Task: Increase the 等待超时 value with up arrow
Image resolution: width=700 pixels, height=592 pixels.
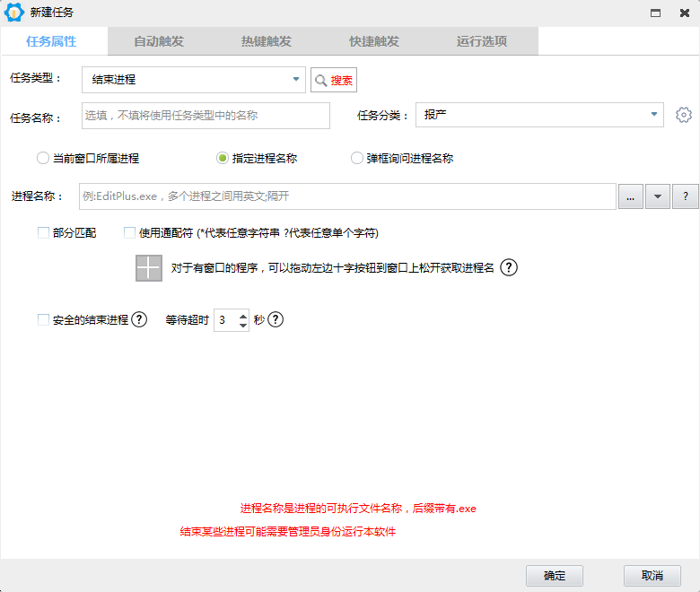Action: point(243,315)
